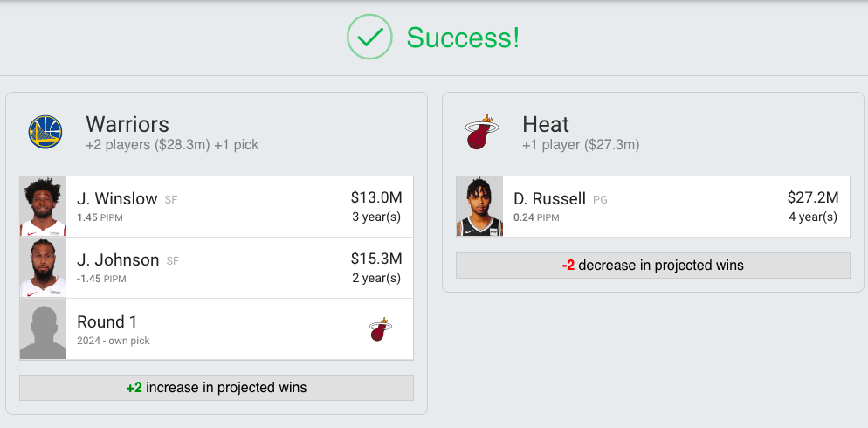Select the J. Winslow player name

(118, 199)
